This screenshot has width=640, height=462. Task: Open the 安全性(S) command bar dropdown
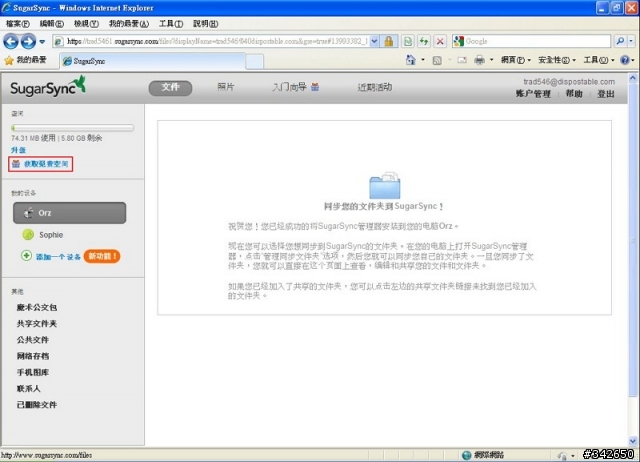(557, 60)
